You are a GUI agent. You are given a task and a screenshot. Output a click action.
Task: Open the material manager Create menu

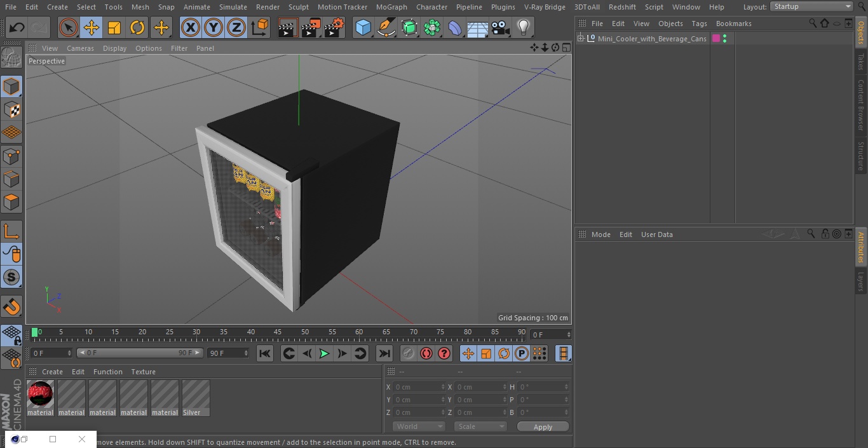[x=52, y=372]
